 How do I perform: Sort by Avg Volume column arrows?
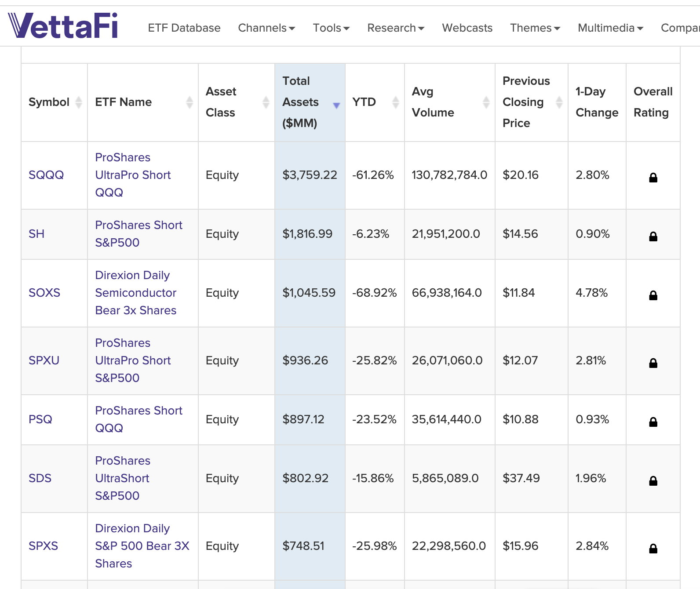pyautogui.click(x=486, y=102)
